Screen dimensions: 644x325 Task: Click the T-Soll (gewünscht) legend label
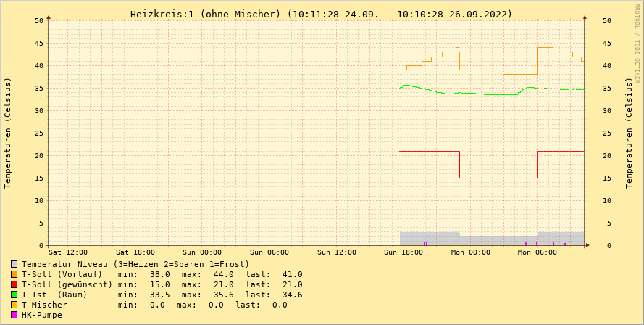(67, 284)
